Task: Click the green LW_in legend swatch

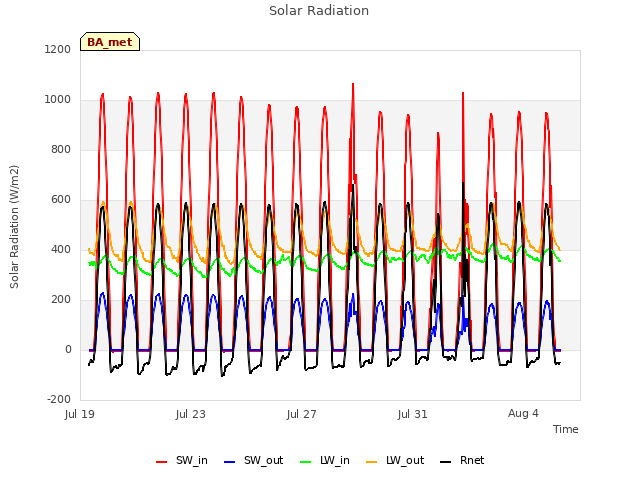Action: [x=306, y=462]
